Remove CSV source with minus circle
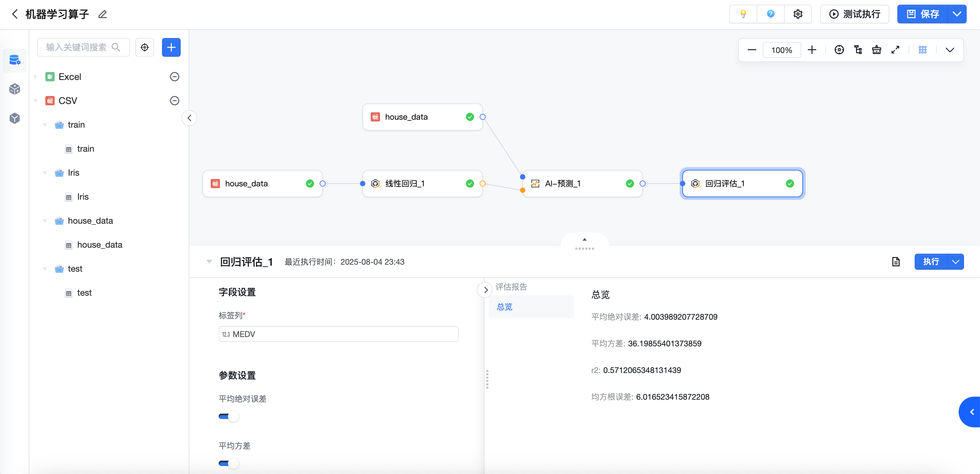This screenshot has height=474, width=980. pyautogui.click(x=175, y=101)
